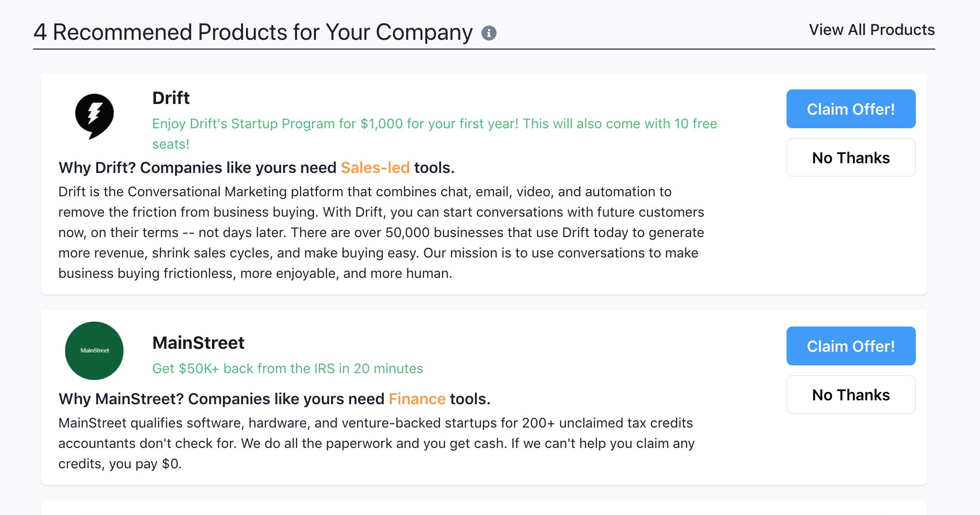The height and width of the screenshot is (515, 980).
Task: Click the orange Finance category text
Action: [x=417, y=399]
